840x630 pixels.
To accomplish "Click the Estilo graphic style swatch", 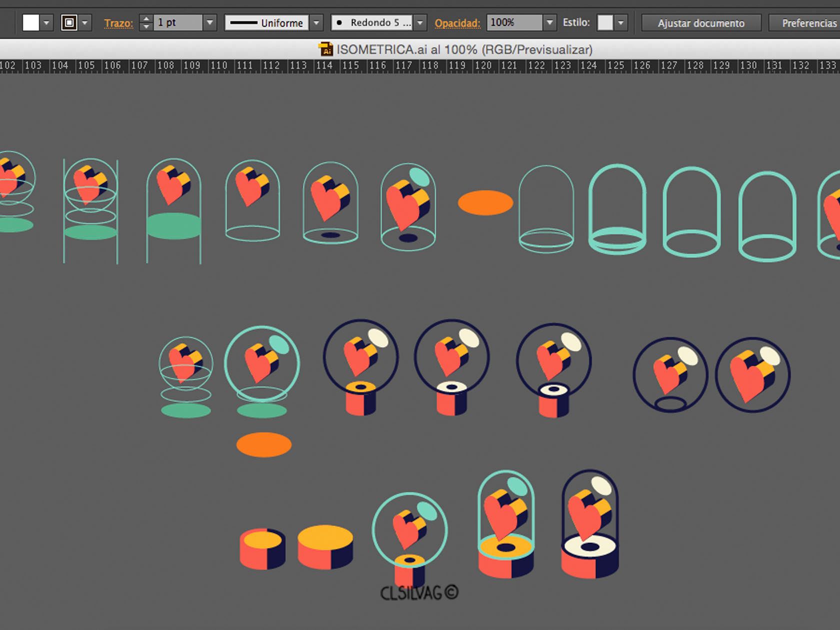I will [x=605, y=23].
